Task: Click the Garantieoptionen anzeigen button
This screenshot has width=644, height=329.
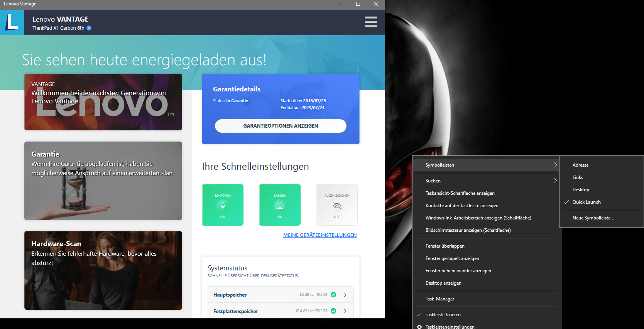Action: pos(281,126)
